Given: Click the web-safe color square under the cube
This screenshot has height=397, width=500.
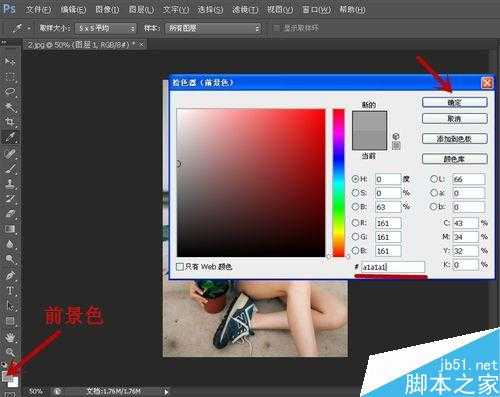Looking at the screenshot, I should (396, 145).
